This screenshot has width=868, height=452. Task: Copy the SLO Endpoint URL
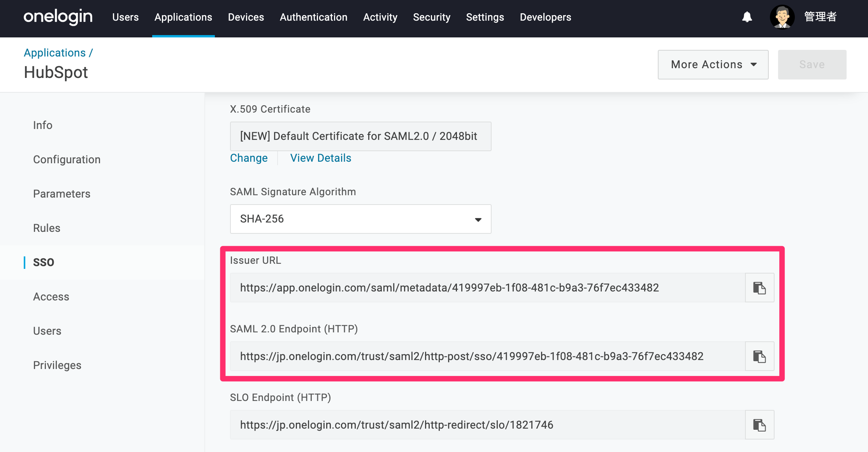pyautogui.click(x=759, y=425)
